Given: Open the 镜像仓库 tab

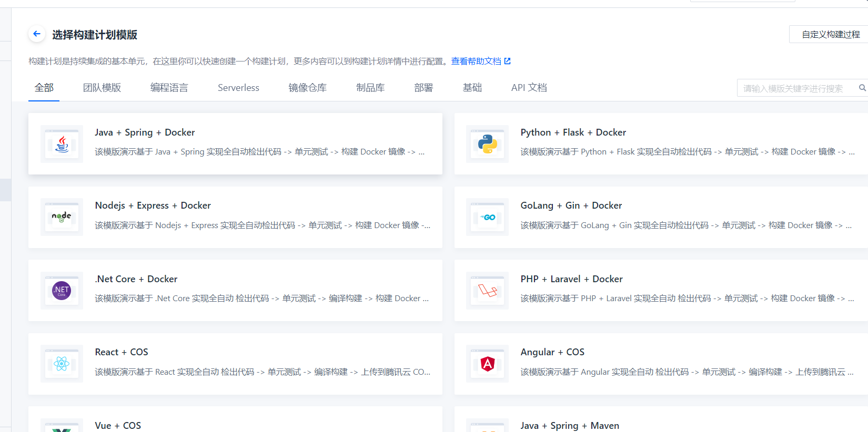Looking at the screenshot, I should [308, 88].
